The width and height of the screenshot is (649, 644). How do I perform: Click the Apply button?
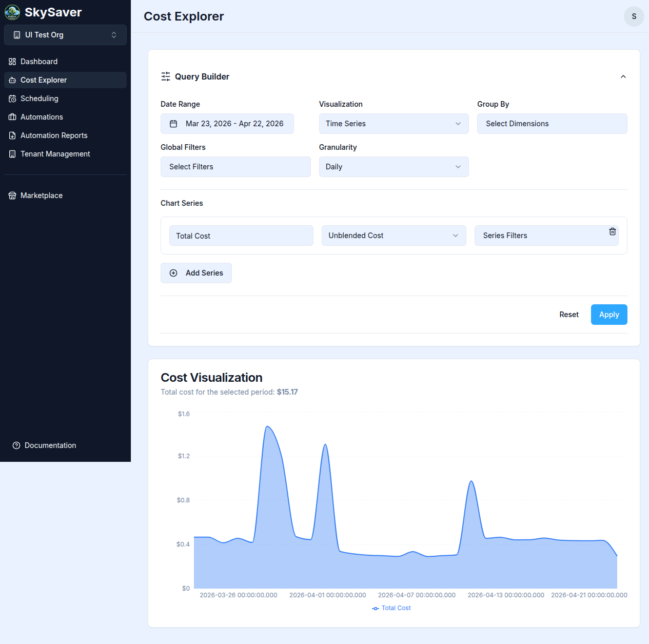[609, 315]
